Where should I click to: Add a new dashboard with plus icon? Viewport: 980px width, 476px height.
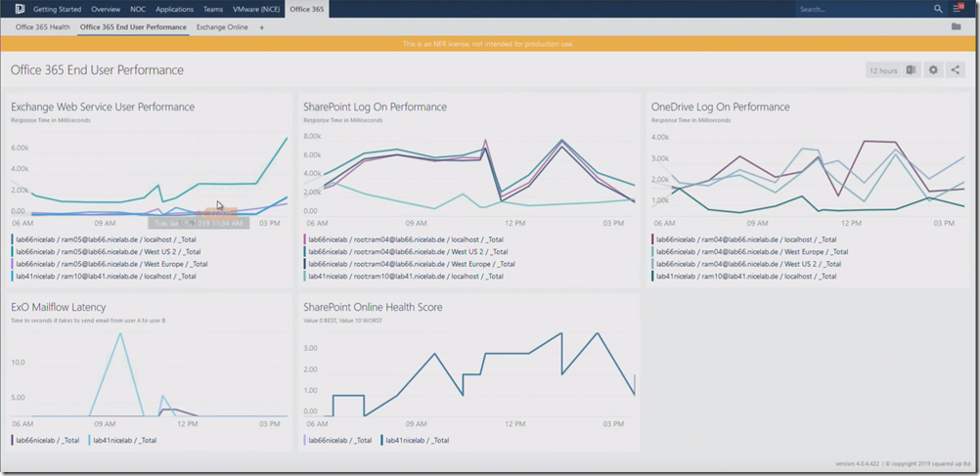(262, 27)
